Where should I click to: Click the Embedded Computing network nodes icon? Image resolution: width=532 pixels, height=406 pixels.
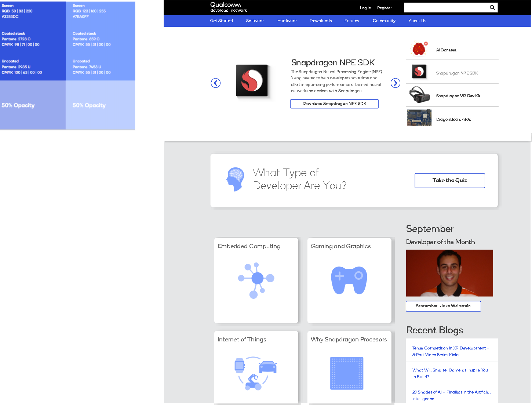pyautogui.click(x=256, y=280)
